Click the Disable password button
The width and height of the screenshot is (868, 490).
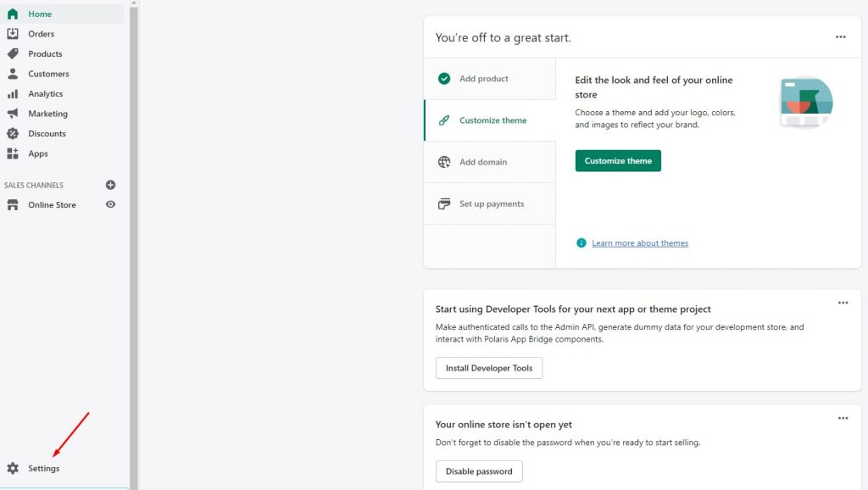pyautogui.click(x=479, y=471)
